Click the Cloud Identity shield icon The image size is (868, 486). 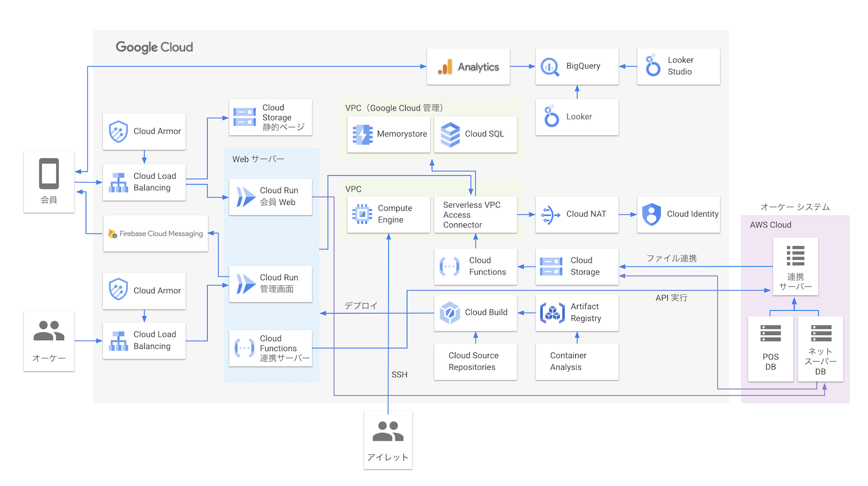coord(652,214)
